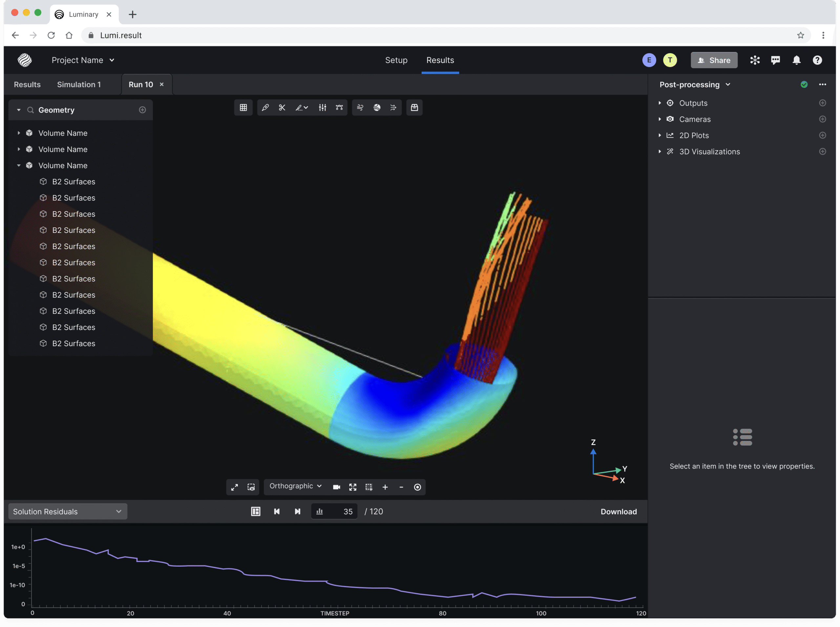Expand the 3D Visualizations tree section
840x627 pixels.
point(660,152)
